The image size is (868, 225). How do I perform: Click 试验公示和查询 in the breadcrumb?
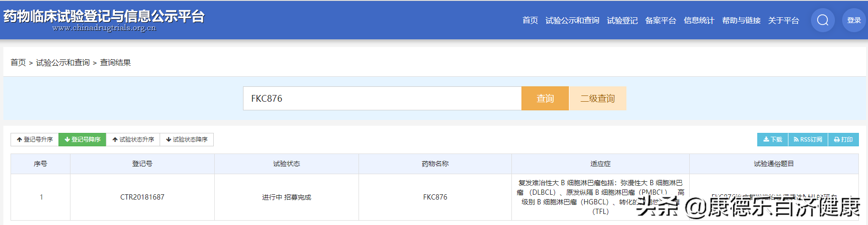63,62
